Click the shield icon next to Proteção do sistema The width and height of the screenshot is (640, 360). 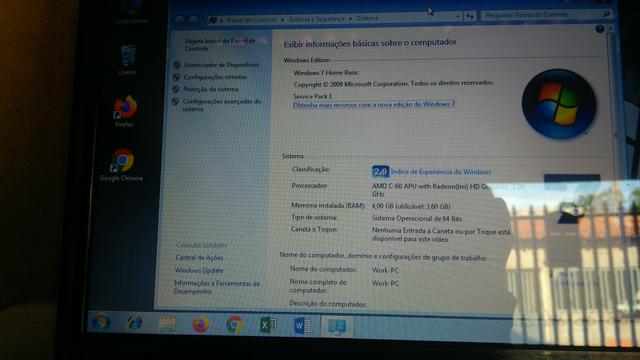point(176,89)
